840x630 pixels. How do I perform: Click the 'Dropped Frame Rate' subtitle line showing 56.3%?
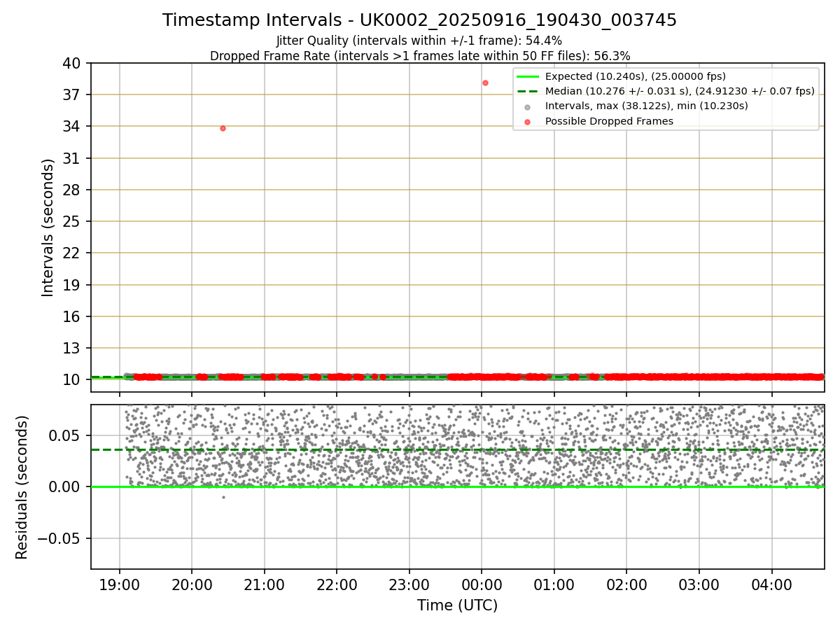pyautogui.click(x=420, y=56)
